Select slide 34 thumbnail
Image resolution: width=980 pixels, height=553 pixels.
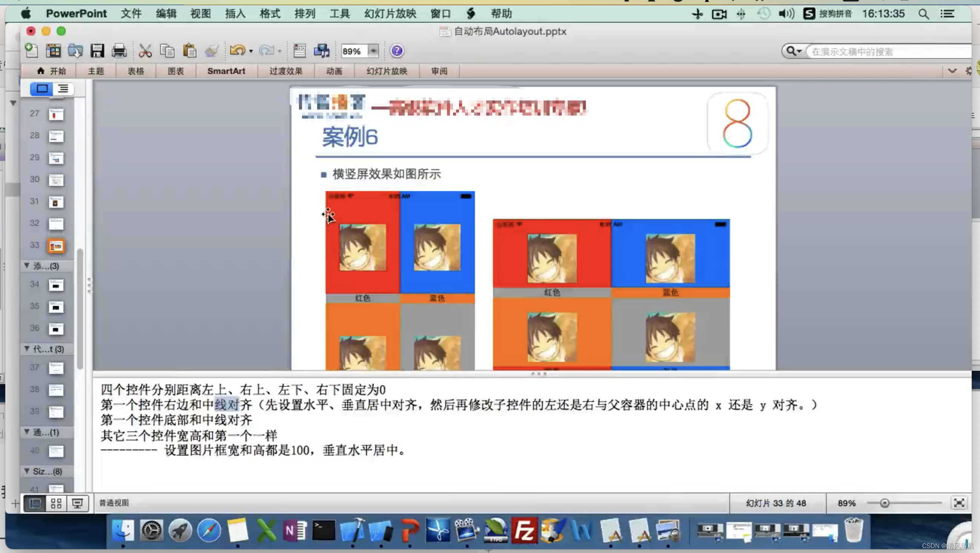[x=56, y=285]
